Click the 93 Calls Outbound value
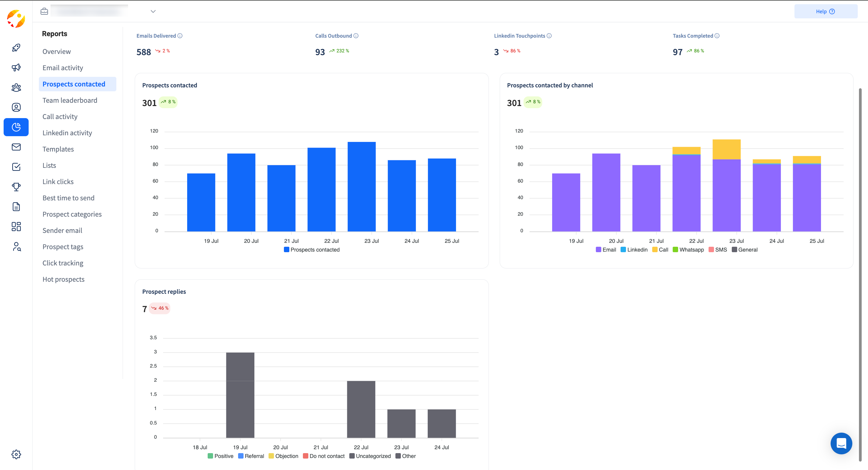 [320, 52]
